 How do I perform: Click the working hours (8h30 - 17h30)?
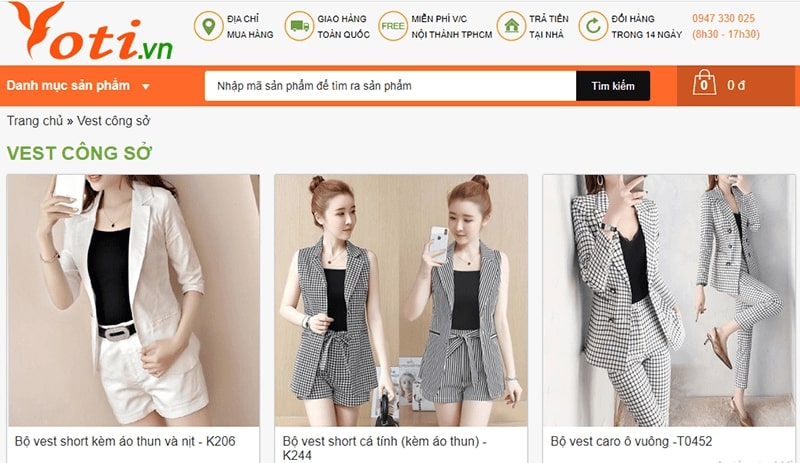[x=726, y=34]
